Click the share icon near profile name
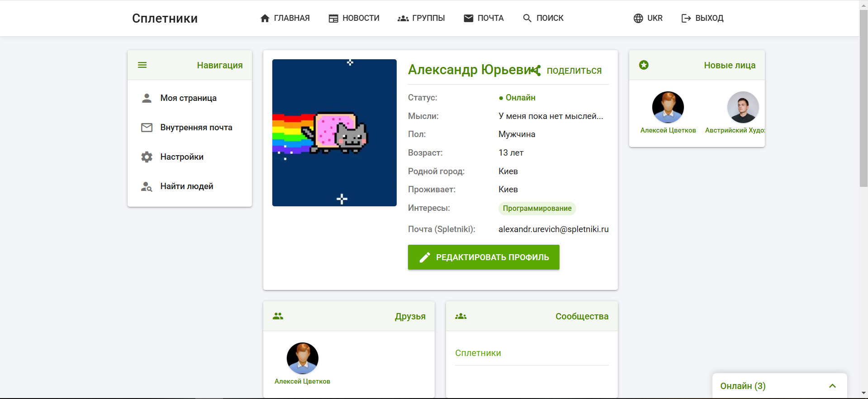This screenshot has height=399, width=868. [536, 71]
